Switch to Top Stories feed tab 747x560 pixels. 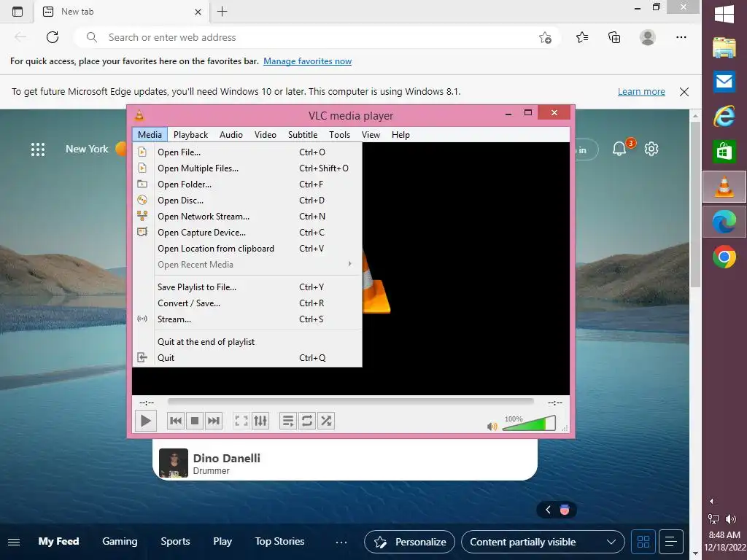pos(279,542)
